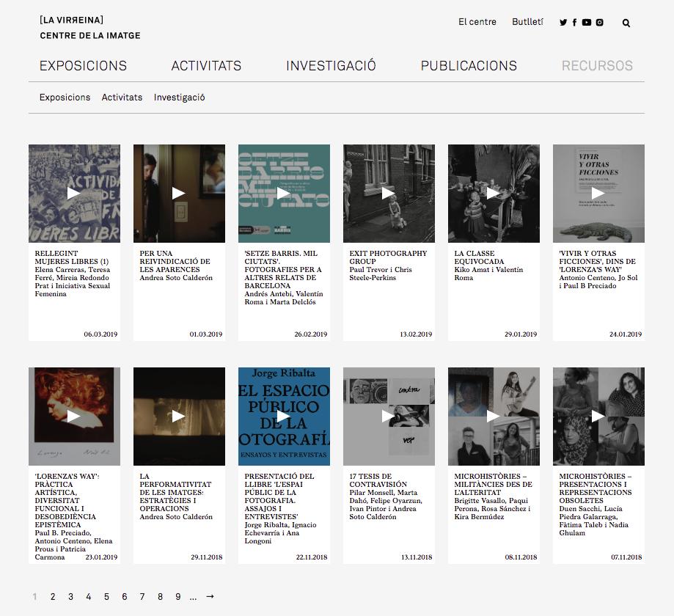This screenshot has height=616, width=674.
Task: Open the Facebook icon in the header
Action: coord(575,22)
